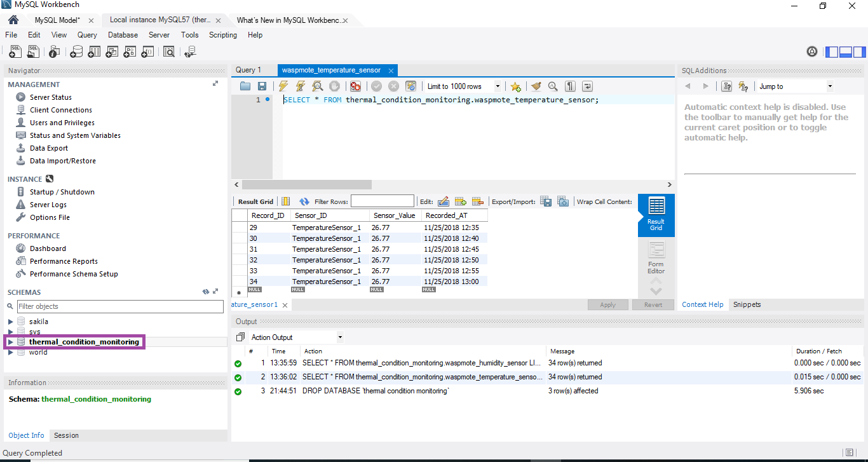Screen dimensions: 868x462
Task: Delete the selected rows icon
Action: (478, 201)
